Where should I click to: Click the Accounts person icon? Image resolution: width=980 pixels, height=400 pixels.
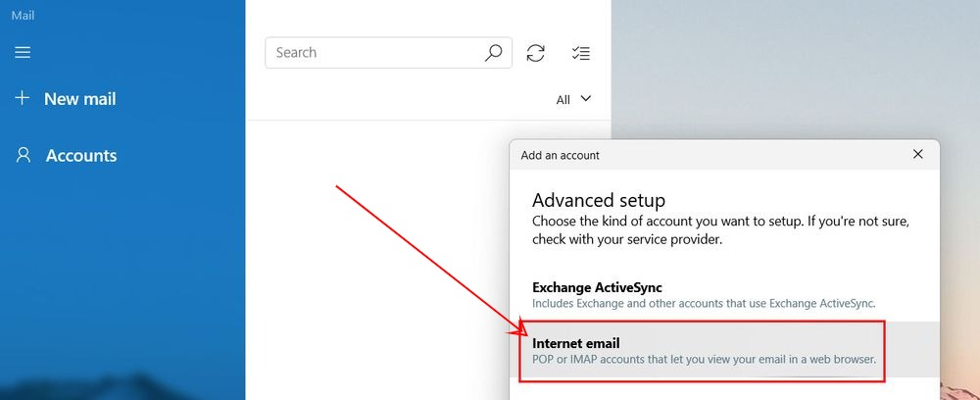pos(24,155)
